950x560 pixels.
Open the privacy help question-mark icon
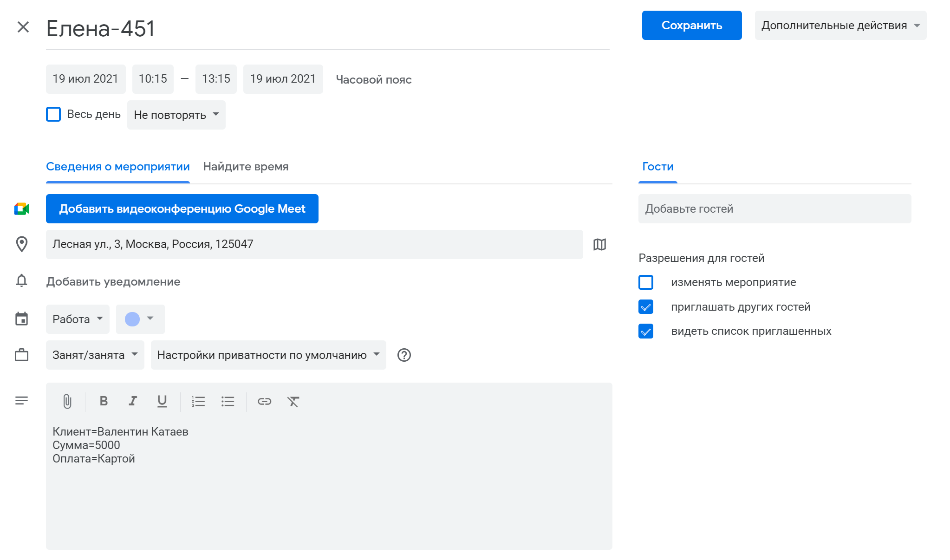tap(404, 355)
